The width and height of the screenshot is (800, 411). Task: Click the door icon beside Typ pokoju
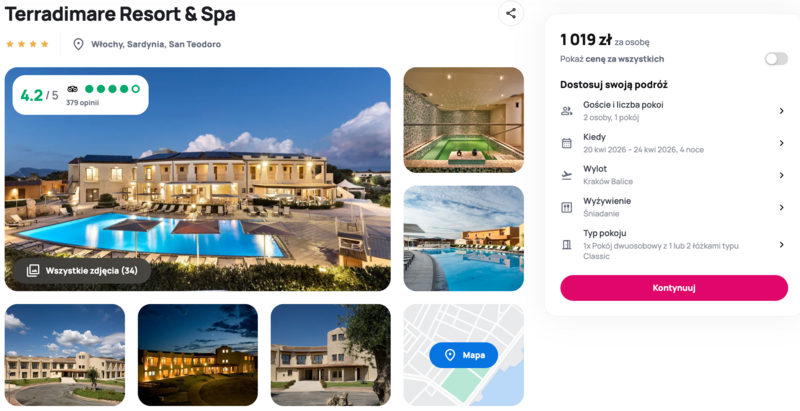[x=566, y=245]
